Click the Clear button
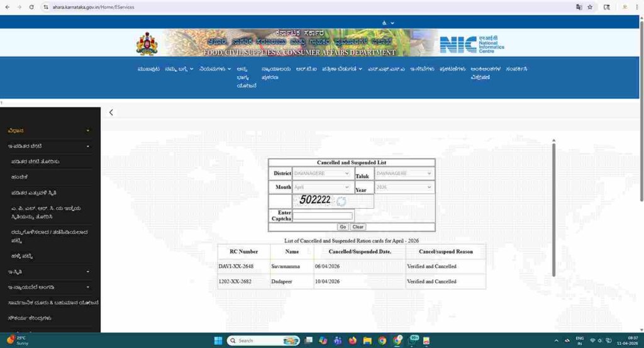 (x=358, y=227)
